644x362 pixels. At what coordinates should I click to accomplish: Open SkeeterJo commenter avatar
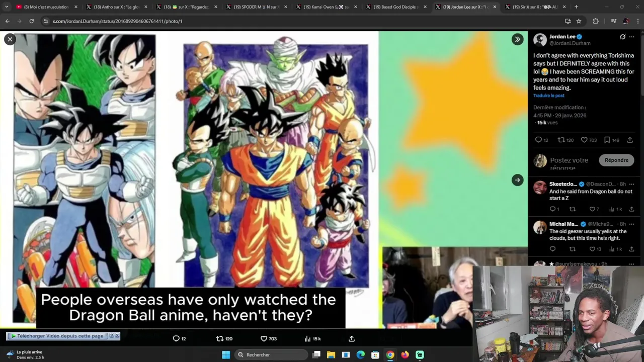pyautogui.click(x=540, y=187)
